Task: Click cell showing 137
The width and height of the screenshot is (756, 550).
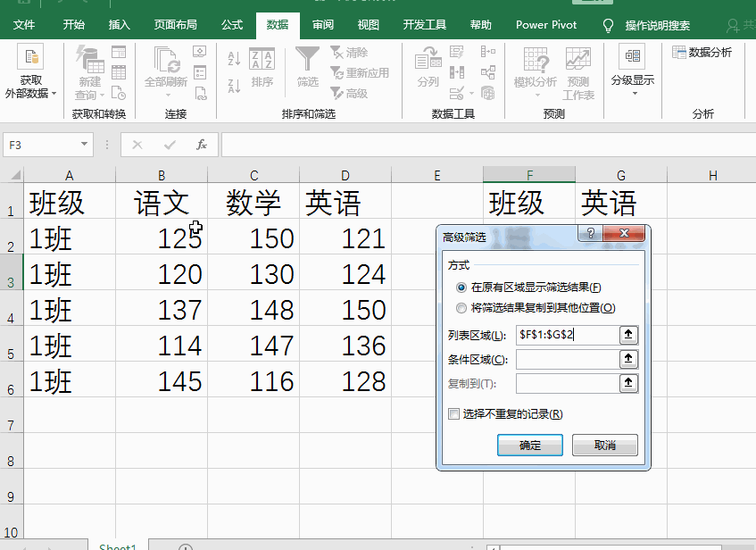Action: pos(162,308)
